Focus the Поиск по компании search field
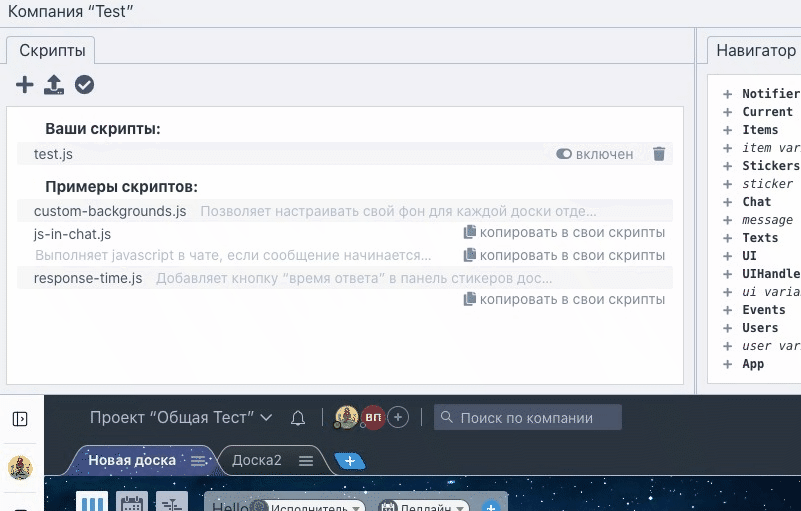This screenshot has width=801, height=511. click(528, 417)
